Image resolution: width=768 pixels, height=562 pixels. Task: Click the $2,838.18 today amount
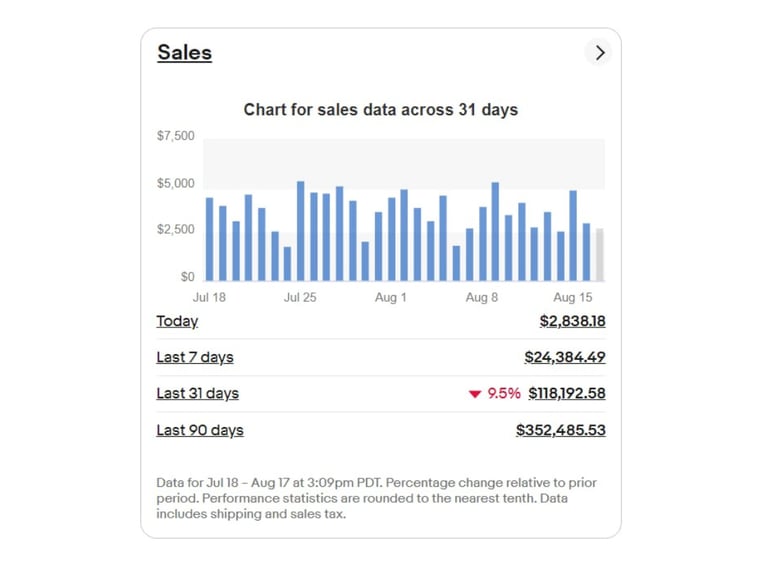coord(572,321)
